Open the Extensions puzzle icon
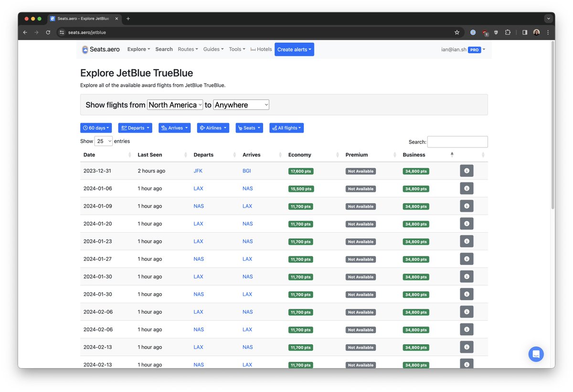The image size is (573, 392). tap(508, 32)
